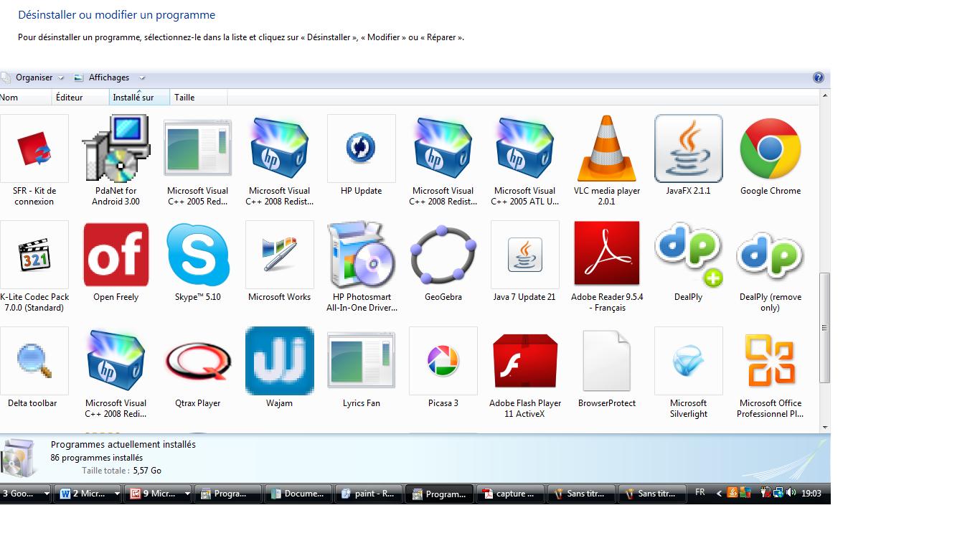The image size is (980, 551).
Task: Click the vertical scrollbar thumb
Action: (x=825, y=328)
